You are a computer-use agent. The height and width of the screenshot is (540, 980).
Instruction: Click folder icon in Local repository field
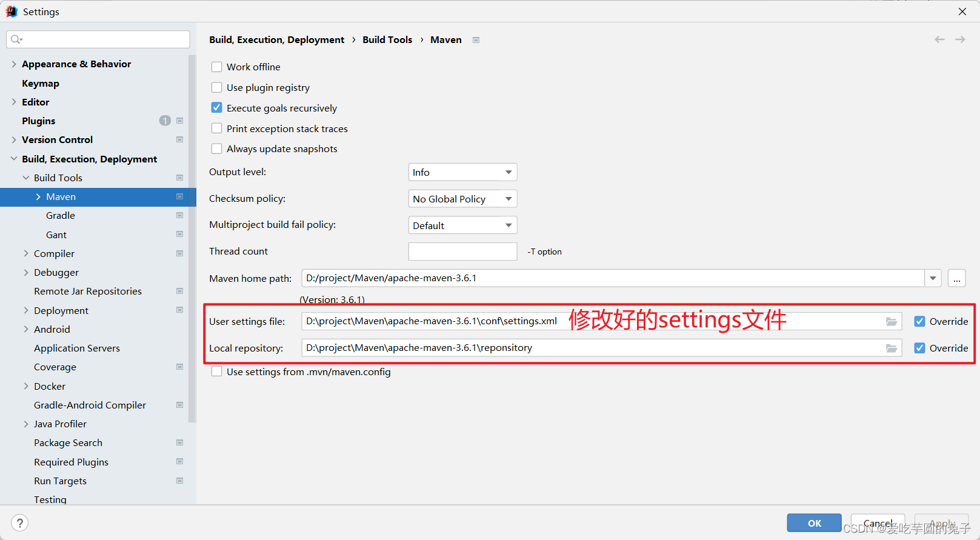pyautogui.click(x=892, y=348)
